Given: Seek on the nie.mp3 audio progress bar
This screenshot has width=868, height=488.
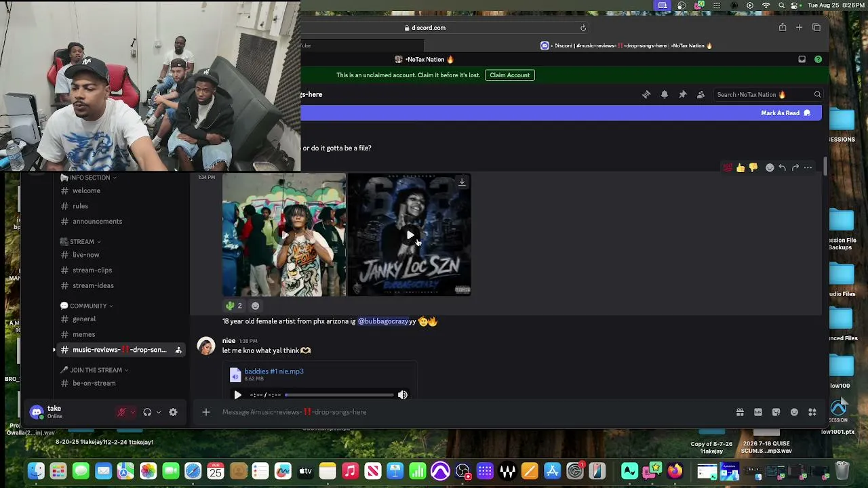Looking at the screenshot, I should pos(339,394).
